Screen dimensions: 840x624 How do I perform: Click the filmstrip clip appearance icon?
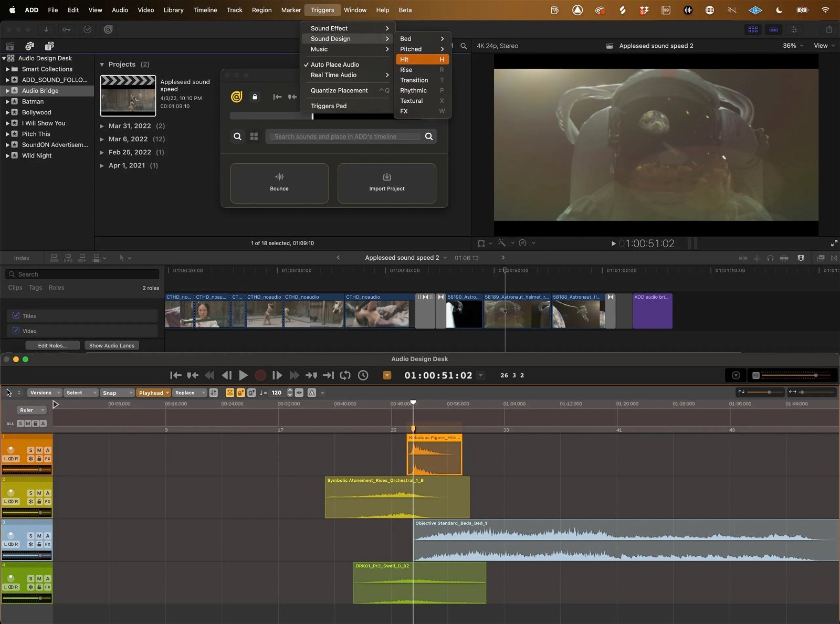point(801,258)
